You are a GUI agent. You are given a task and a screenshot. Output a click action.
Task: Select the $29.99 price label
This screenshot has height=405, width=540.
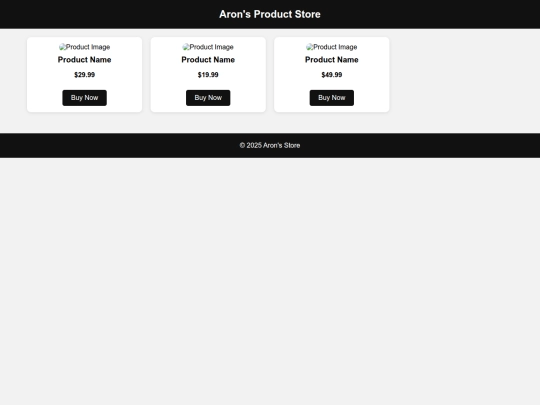84,75
